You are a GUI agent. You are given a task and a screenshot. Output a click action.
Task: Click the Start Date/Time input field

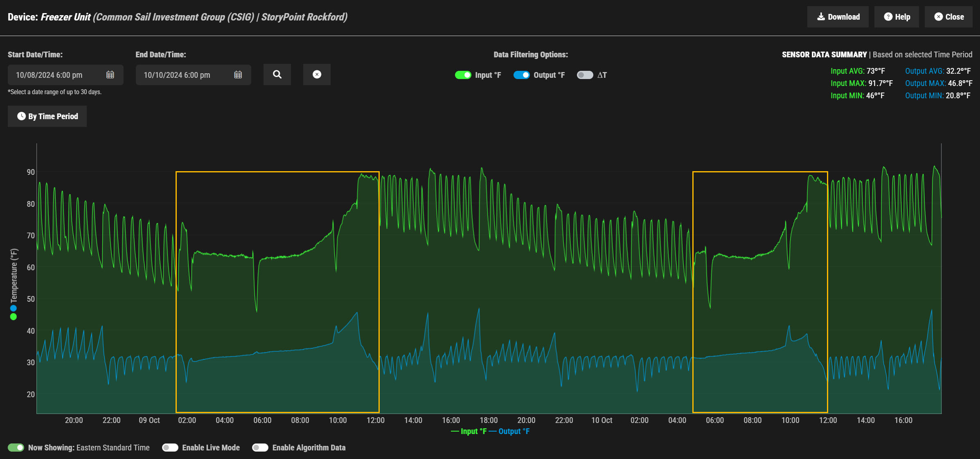[57, 75]
